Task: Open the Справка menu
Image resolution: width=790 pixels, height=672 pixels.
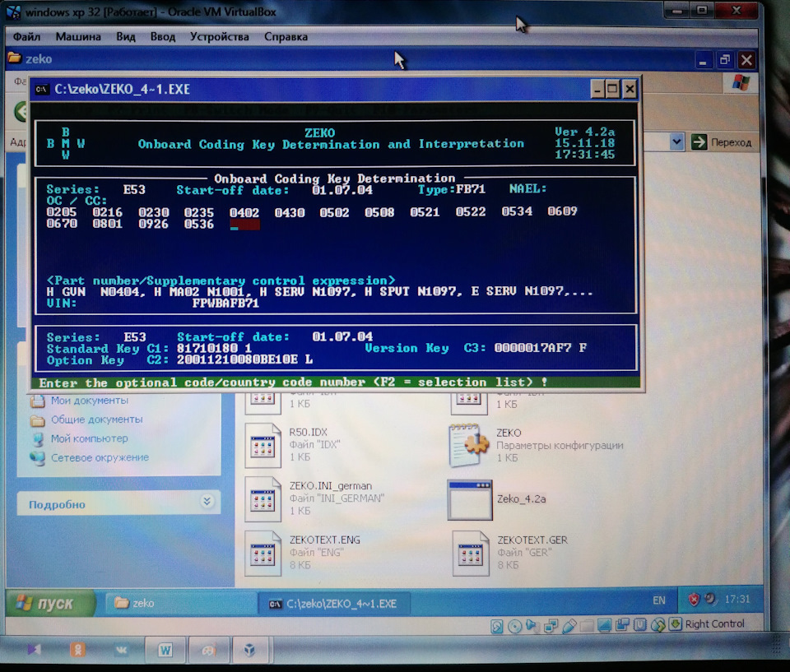Action: [286, 37]
